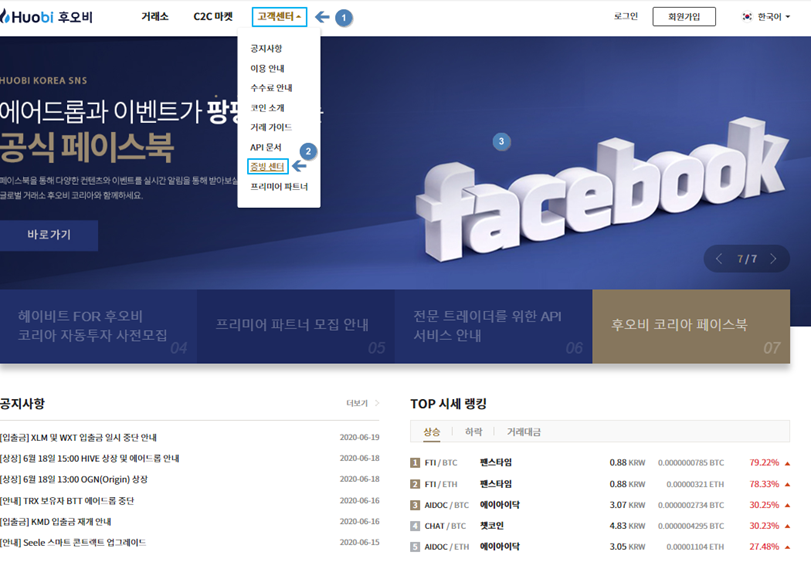
Task: Click the Korean flag icon
Action: point(747,17)
